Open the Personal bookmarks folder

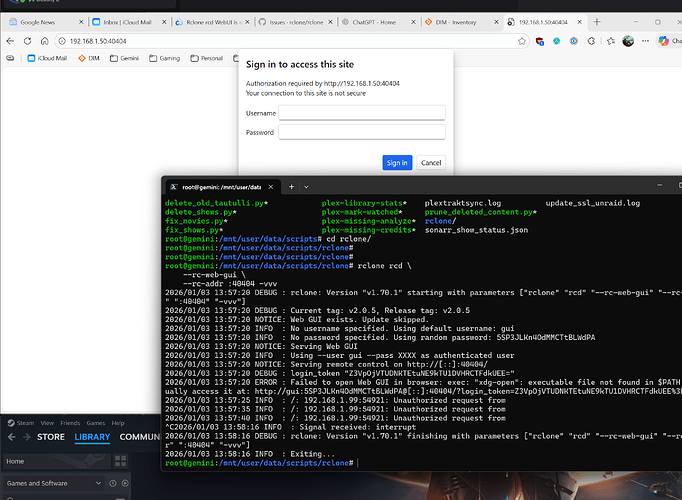coord(206,58)
